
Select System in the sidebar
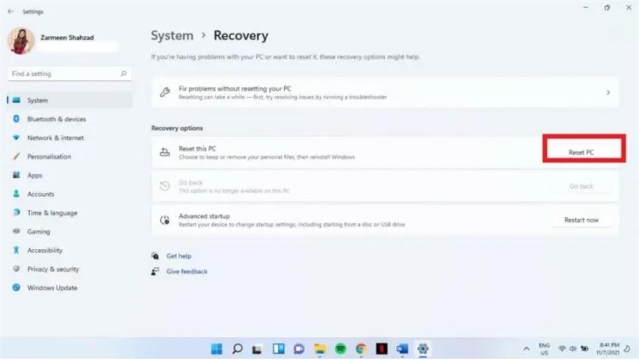coord(70,100)
